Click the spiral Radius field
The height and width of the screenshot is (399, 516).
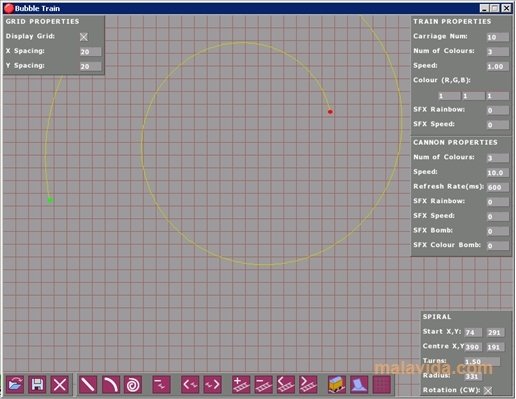pos(473,376)
